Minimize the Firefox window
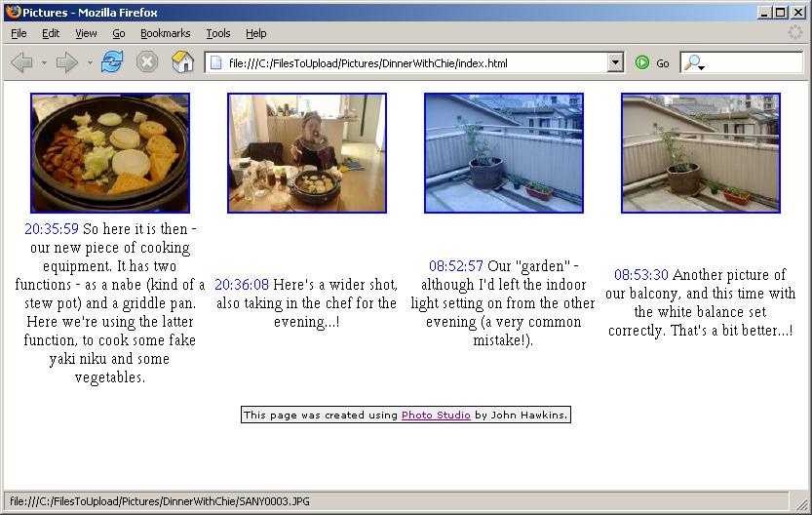Screen dimensions: 812x515 pyautogui.click(x=764, y=12)
